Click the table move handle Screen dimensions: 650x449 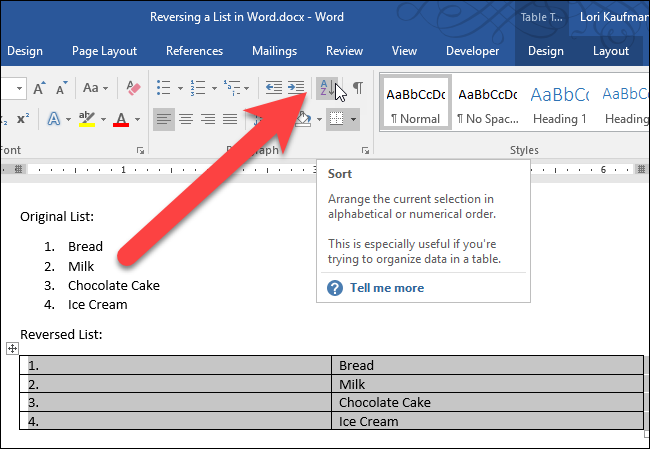[x=11, y=348]
